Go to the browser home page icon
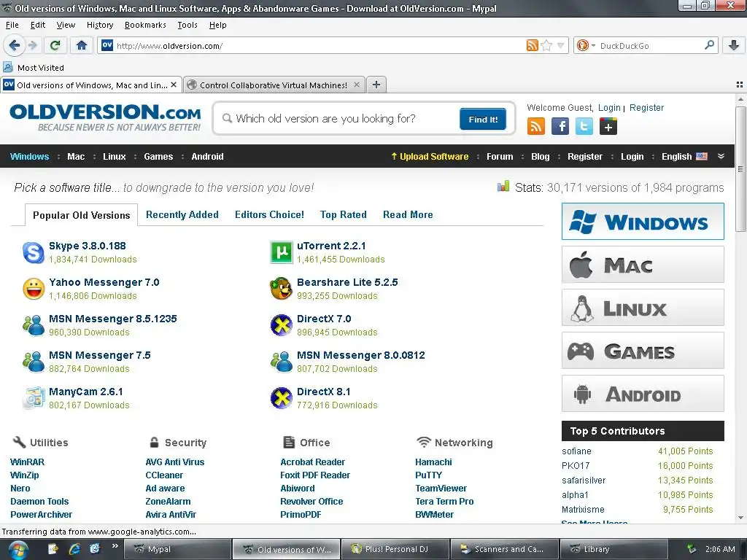Screen dimensions: 747x560 (x=82, y=45)
